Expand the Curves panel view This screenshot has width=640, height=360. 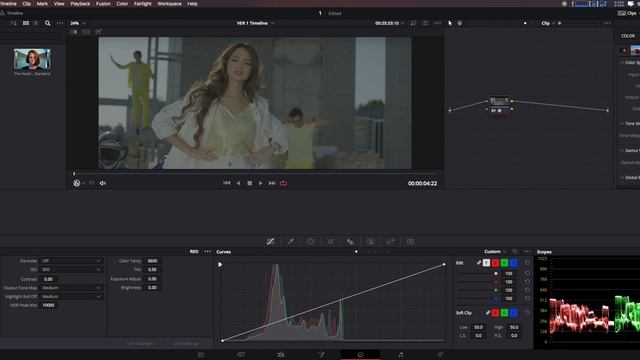515,251
